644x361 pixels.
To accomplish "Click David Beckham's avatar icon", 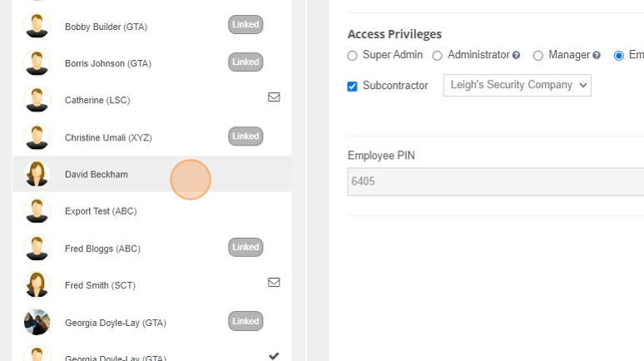I will pyautogui.click(x=37, y=174).
